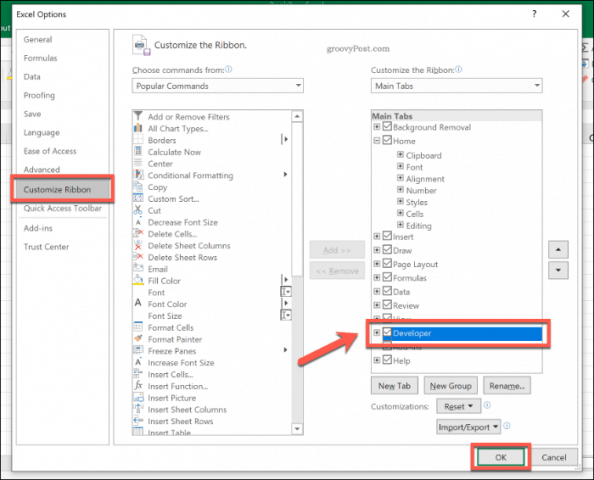Image resolution: width=594 pixels, height=480 pixels.
Task: Uncheck the Developer tab checkbox
Action: point(387,332)
